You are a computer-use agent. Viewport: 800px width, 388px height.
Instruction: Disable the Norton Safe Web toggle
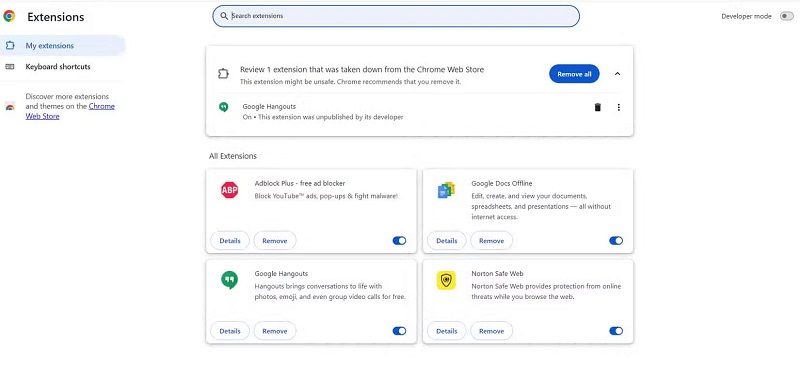pos(616,331)
